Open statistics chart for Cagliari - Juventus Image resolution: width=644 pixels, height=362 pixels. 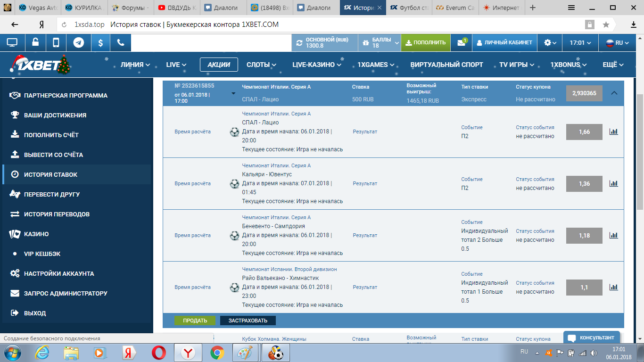(613, 183)
